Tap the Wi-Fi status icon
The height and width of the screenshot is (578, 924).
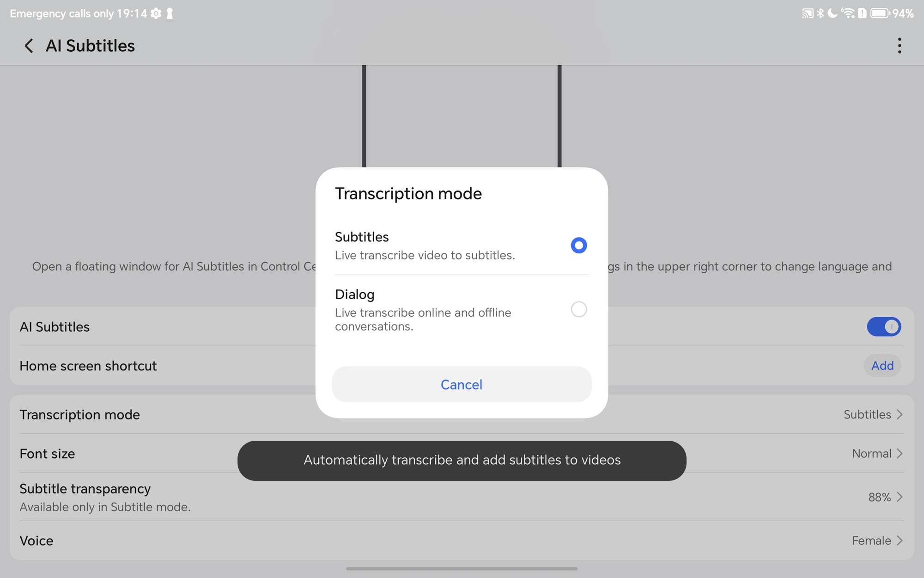click(x=848, y=13)
